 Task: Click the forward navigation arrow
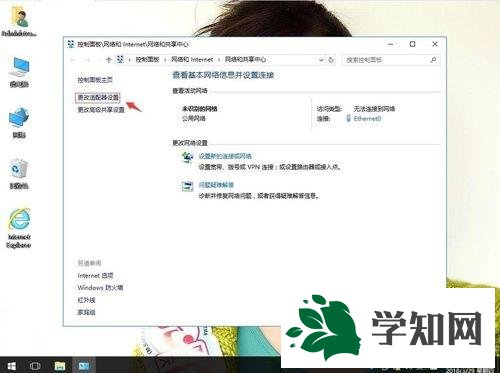(x=87, y=60)
